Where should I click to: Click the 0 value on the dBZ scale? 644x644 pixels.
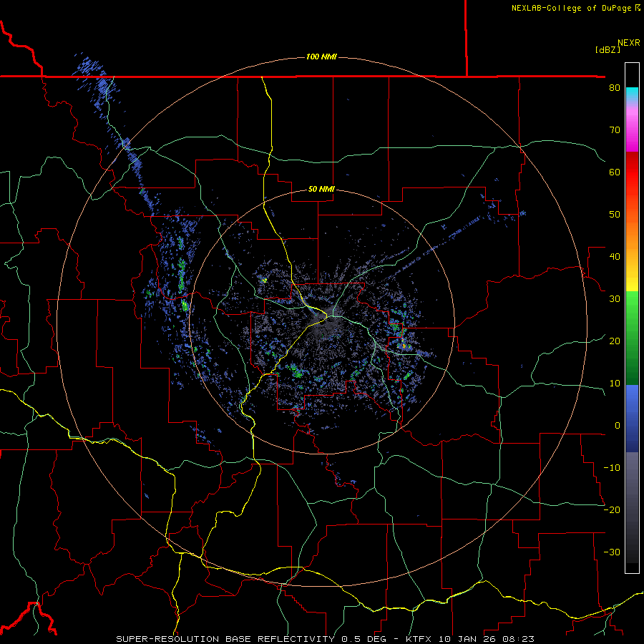click(x=618, y=426)
